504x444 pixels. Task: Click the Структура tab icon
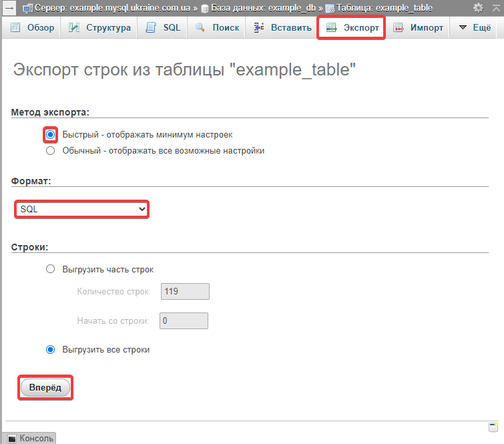(75, 28)
